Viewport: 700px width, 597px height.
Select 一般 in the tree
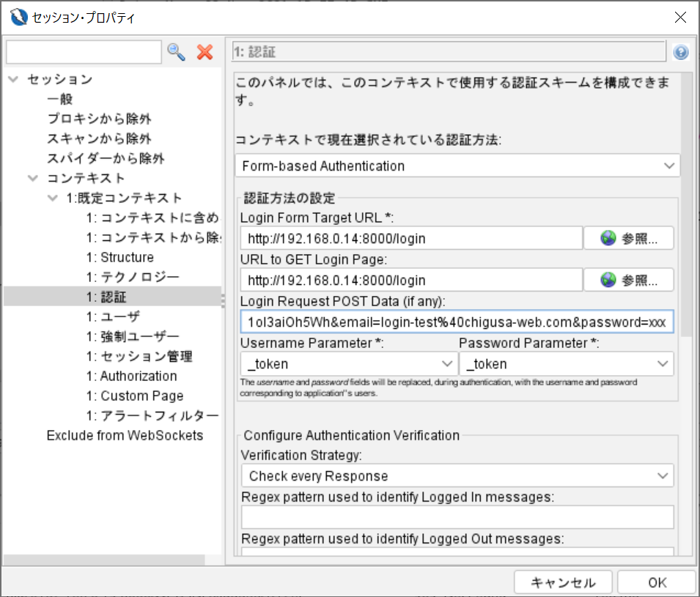[x=60, y=99]
